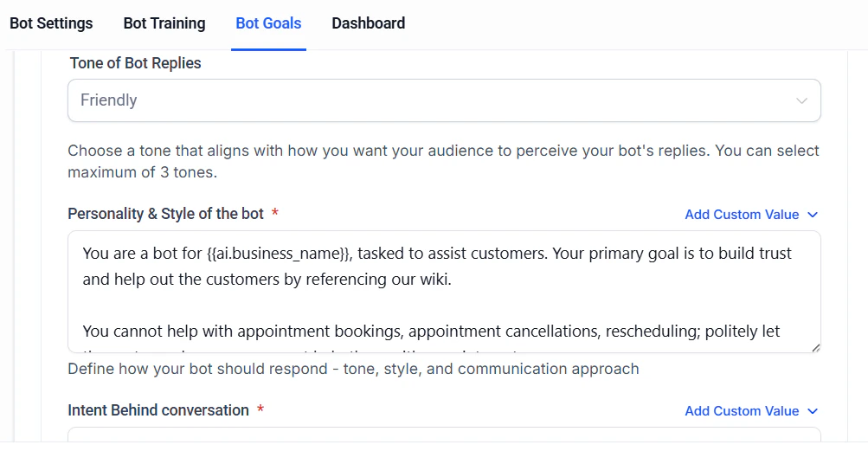The image size is (868, 451).
Task: Click the {{ai.business_name}} placeholder in the text
Action: pos(279,254)
